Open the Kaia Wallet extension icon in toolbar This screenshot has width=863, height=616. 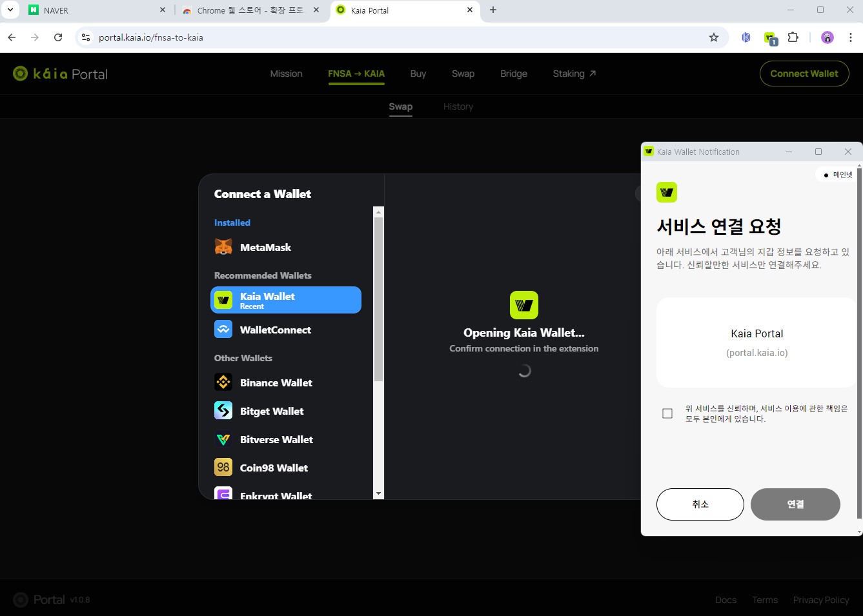[770, 38]
